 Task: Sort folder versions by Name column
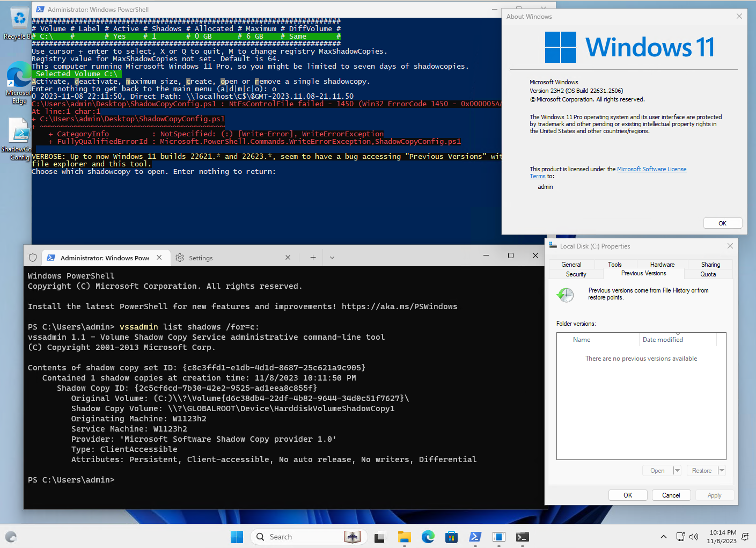(598, 340)
